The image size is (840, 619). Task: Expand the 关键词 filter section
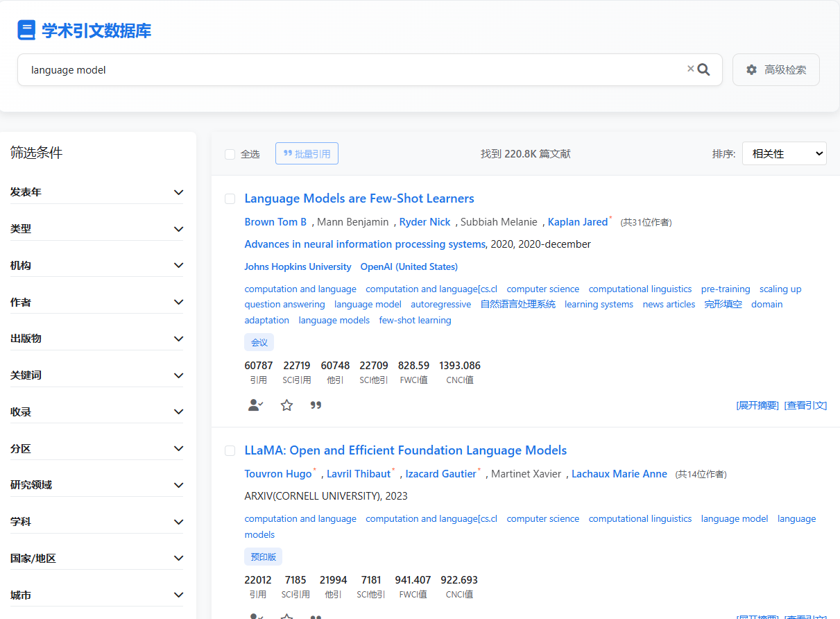pos(97,375)
